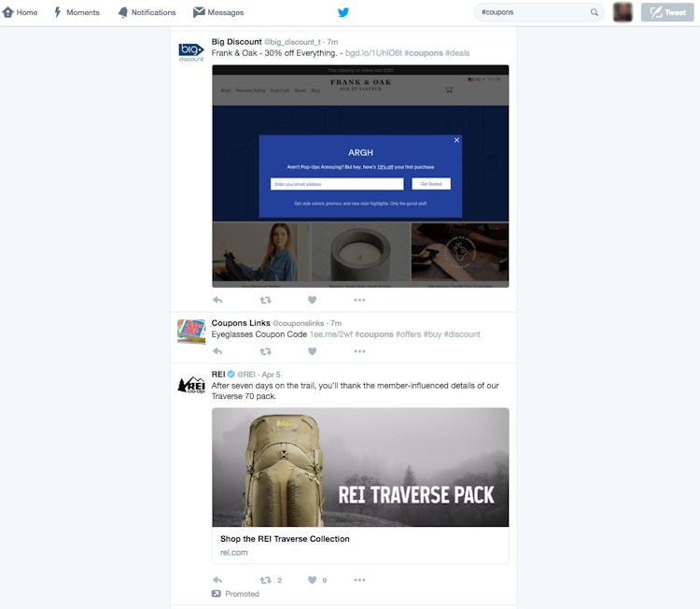Retweet the REI tweet
Screen dimensions: 700x609
click(x=266, y=580)
